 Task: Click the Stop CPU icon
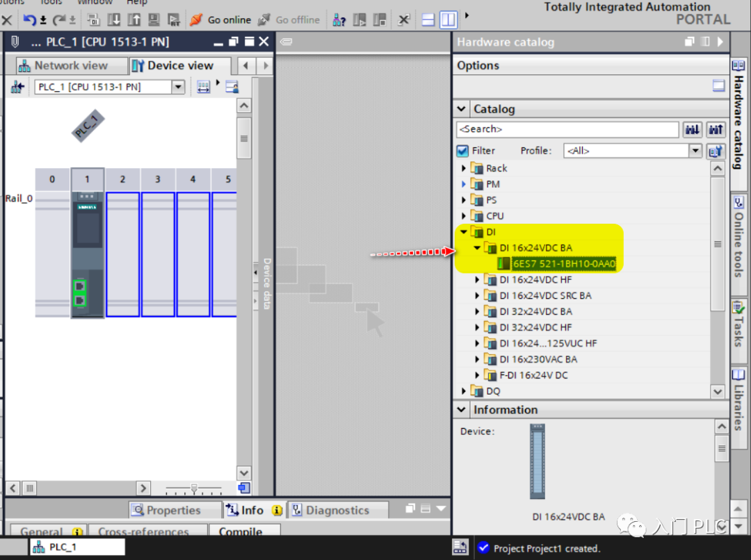380,19
